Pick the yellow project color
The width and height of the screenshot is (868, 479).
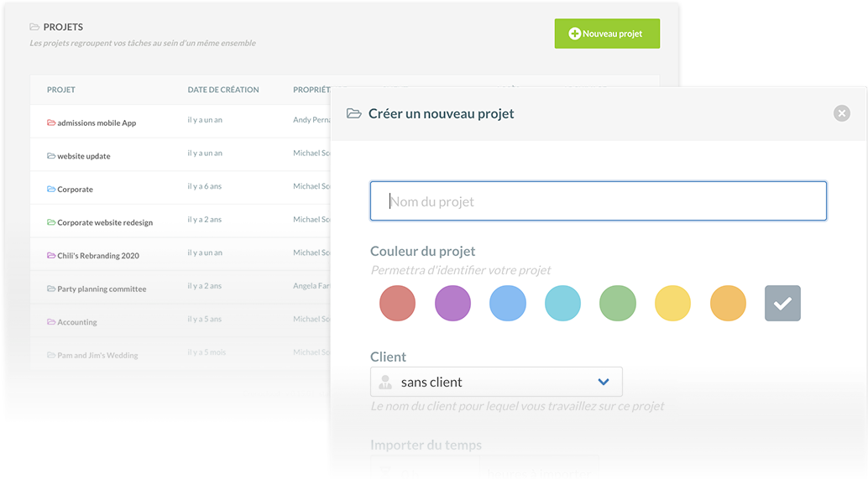[672, 303]
